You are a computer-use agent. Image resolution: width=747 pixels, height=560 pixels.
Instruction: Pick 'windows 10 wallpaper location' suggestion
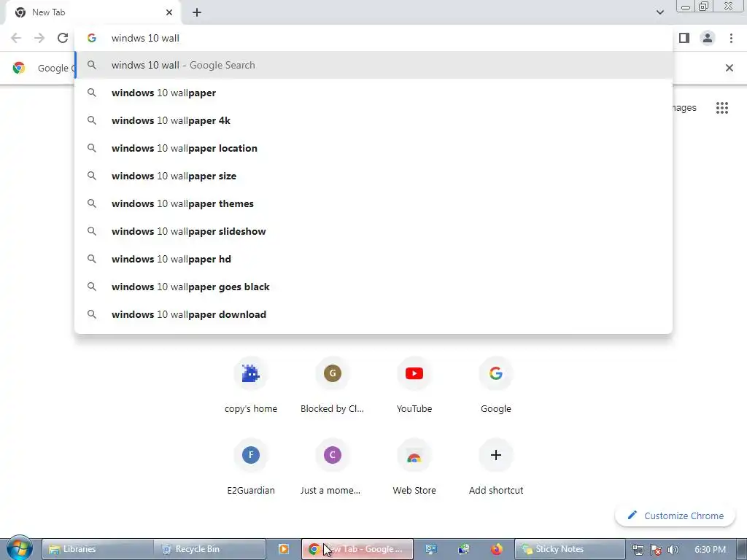(x=374, y=148)
